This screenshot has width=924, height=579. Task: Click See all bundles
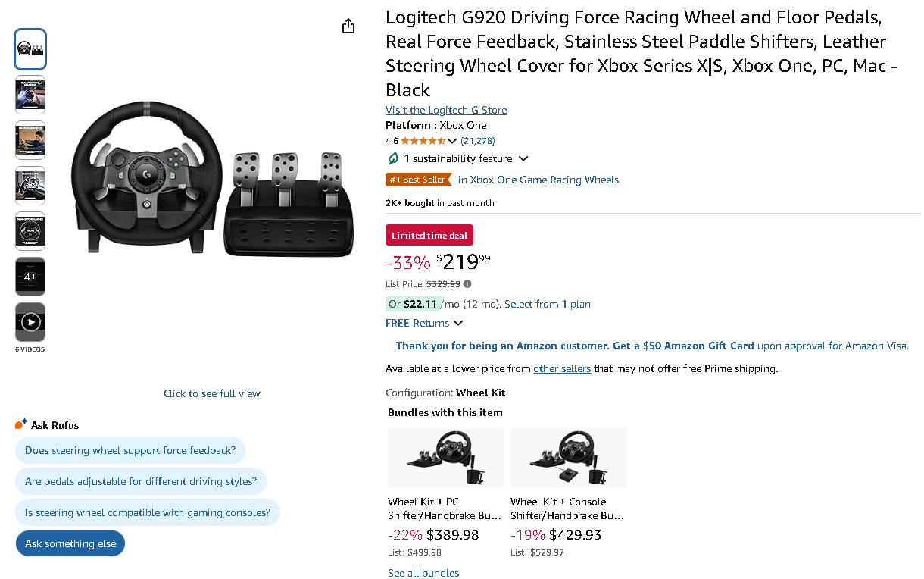pyautogui.click(x=423, y=573)
